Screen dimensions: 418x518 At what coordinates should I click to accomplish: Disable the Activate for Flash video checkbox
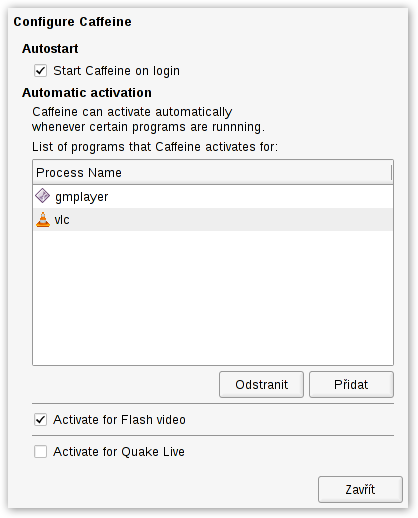(x=40, y=420)
